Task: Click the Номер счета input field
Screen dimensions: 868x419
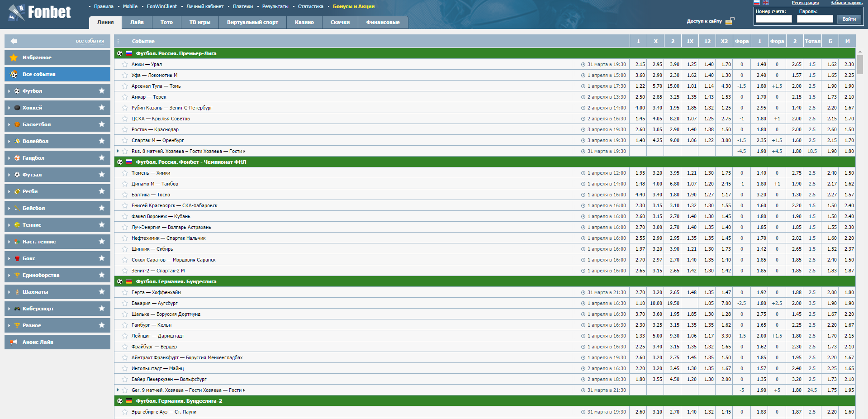Action: 774,19
